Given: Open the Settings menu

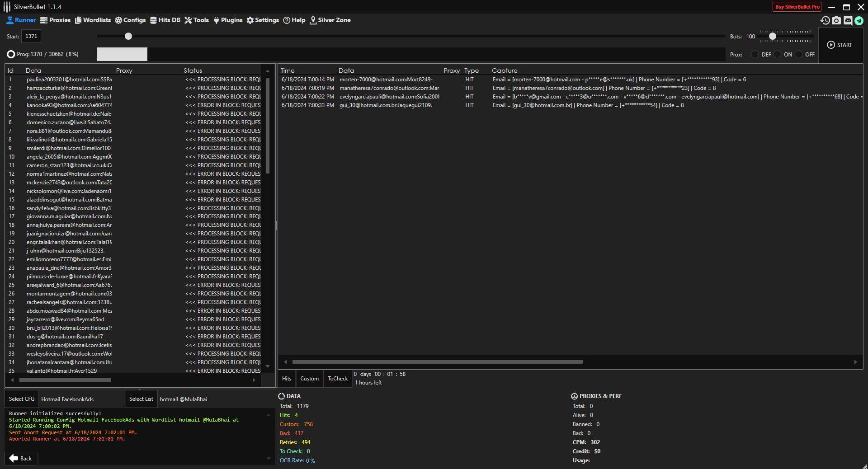Looking at the screenshot, I should click(x=262, y=20).
